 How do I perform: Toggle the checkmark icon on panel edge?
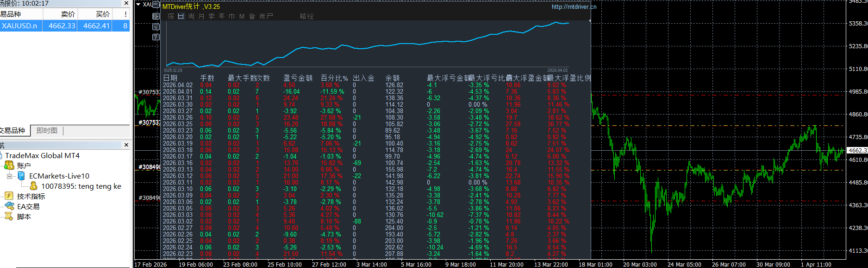click(156, 26)
